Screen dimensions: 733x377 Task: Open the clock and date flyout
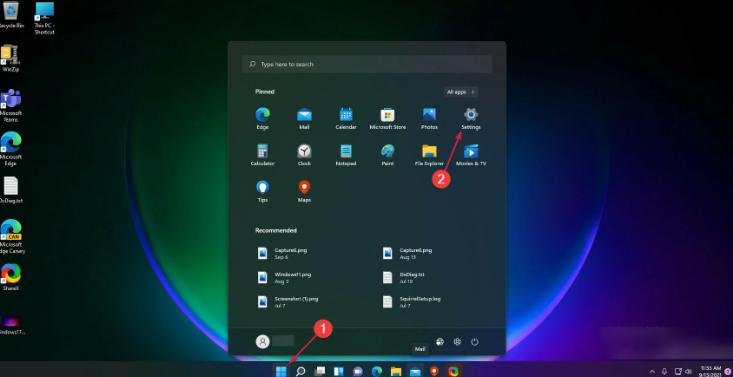(711, 371)
